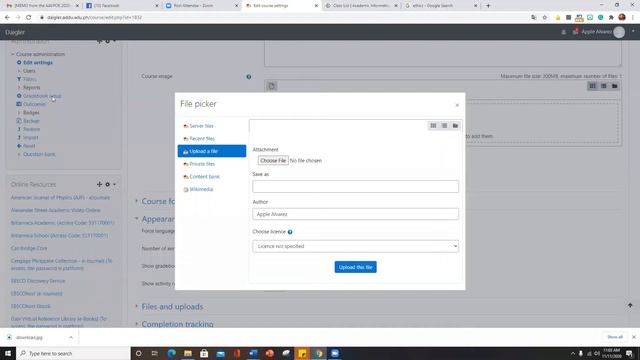Open Wikimedia repository

[x=201, y=189]
